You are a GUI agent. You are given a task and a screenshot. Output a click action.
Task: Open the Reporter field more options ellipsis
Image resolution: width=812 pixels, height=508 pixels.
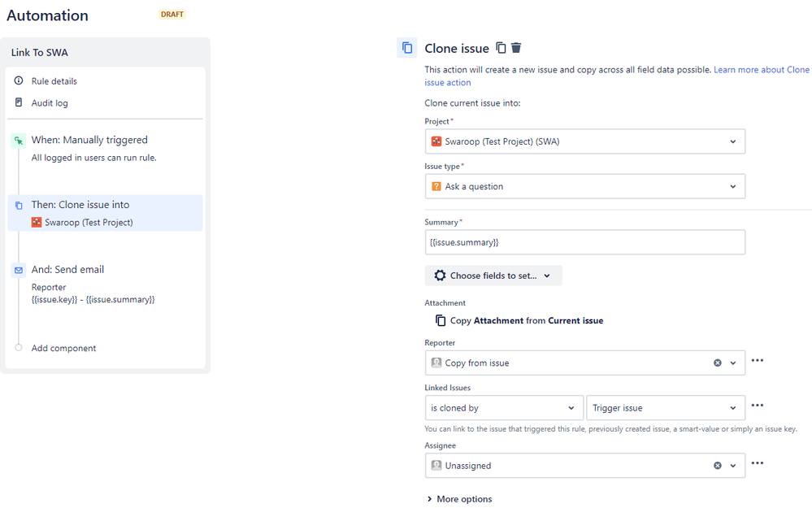point(757,360)
